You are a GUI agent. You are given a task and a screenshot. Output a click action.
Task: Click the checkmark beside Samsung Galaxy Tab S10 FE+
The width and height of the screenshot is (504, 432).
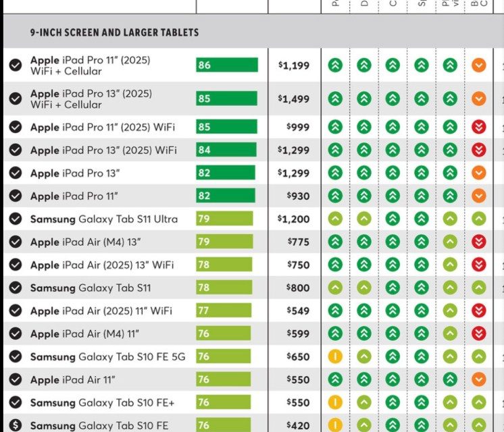(16, 402)
